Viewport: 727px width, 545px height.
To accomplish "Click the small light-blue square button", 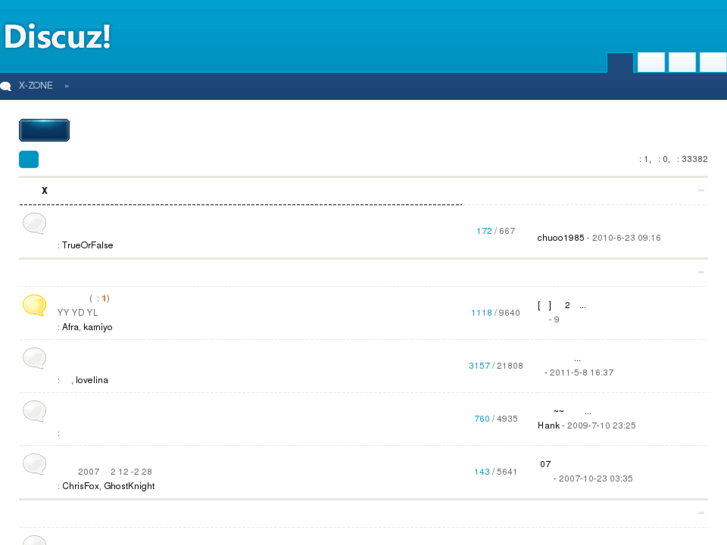I will (29, 160).
